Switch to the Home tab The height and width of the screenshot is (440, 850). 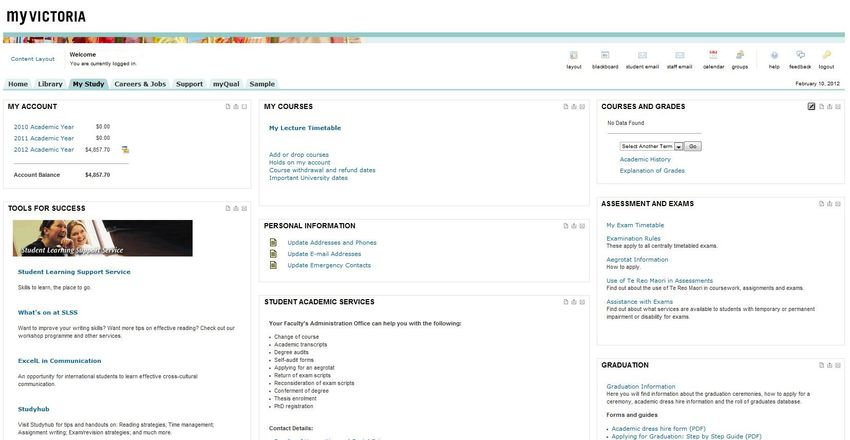click(18, 84)
